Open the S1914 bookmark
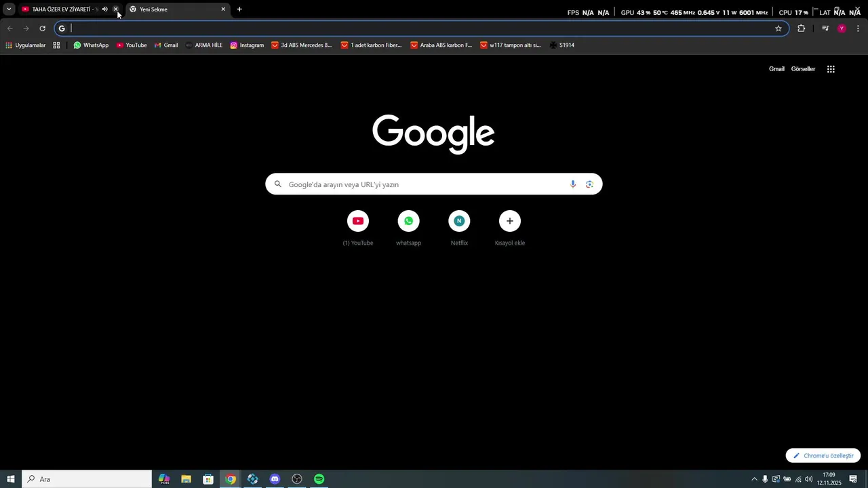Viewport: 868px width, 488px height. [x=562, y=45]
